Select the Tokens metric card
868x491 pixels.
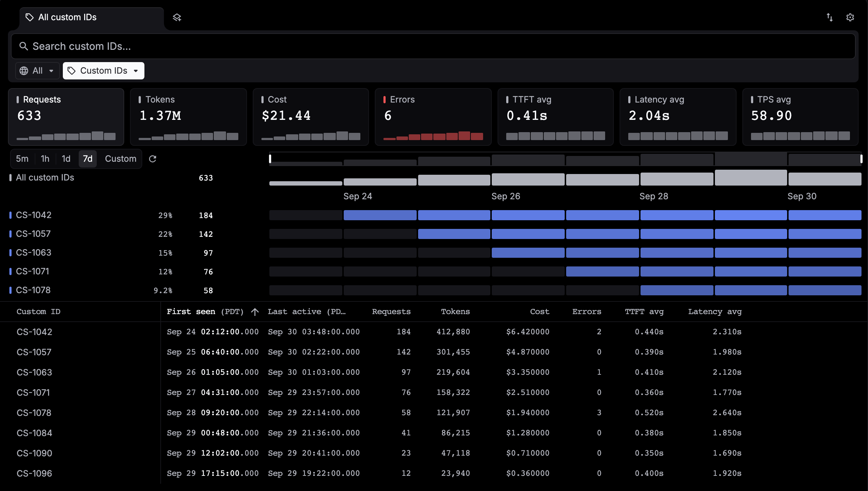click(188, 117)
